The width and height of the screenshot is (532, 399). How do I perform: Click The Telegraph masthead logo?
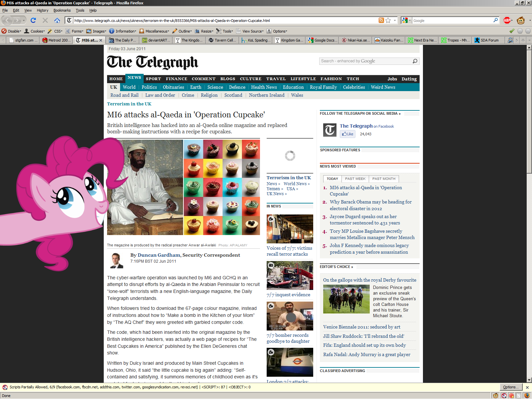[152, 62]
